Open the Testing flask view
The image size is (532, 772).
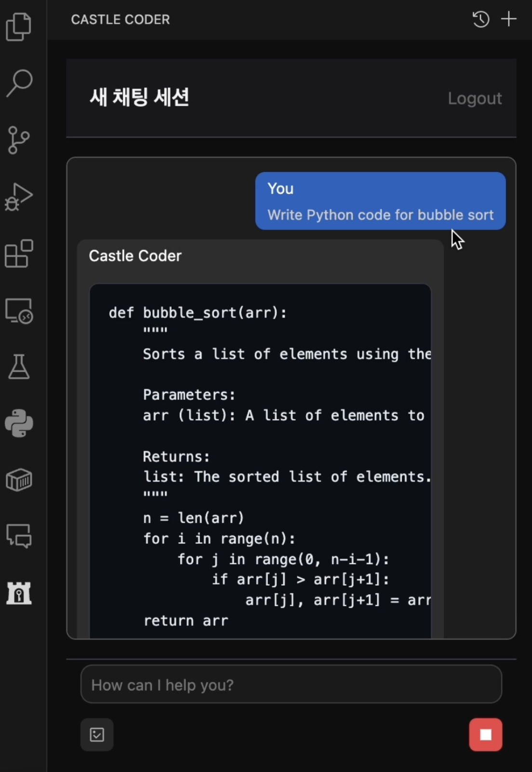(19, 367)
